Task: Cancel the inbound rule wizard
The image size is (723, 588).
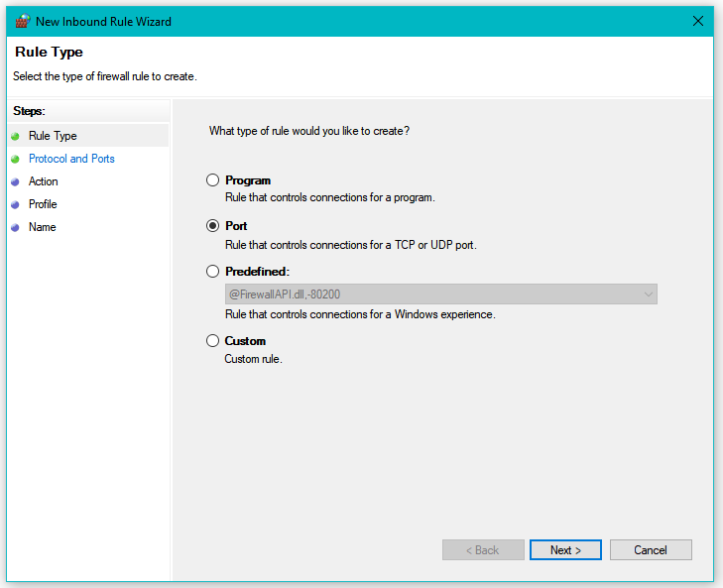Action: [x=651, y=549]
